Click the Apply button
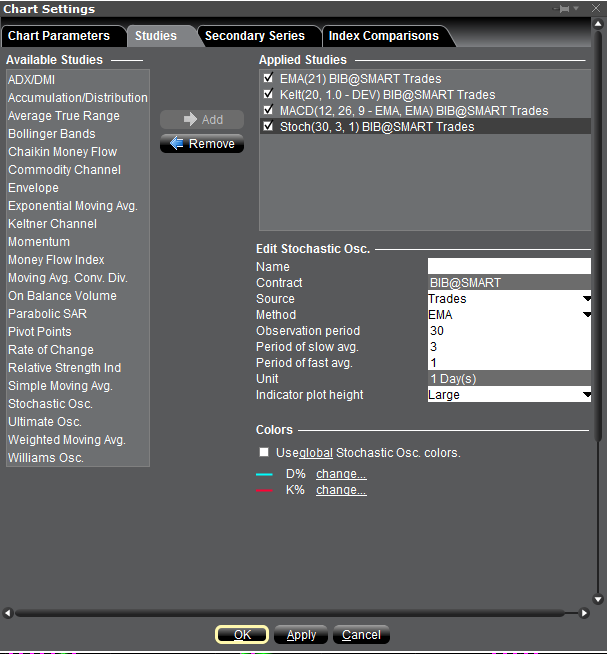This screenshot has height=654, width=607. tap(301, 635)
